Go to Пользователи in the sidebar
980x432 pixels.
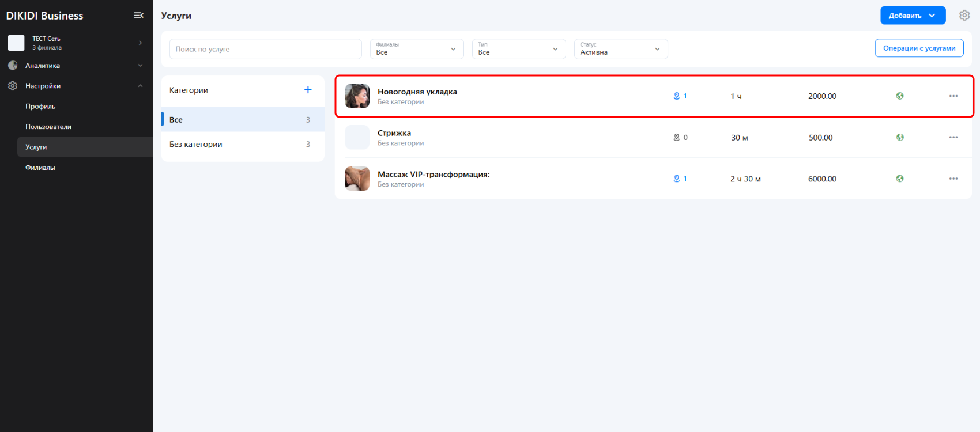[x=48, y=127]
